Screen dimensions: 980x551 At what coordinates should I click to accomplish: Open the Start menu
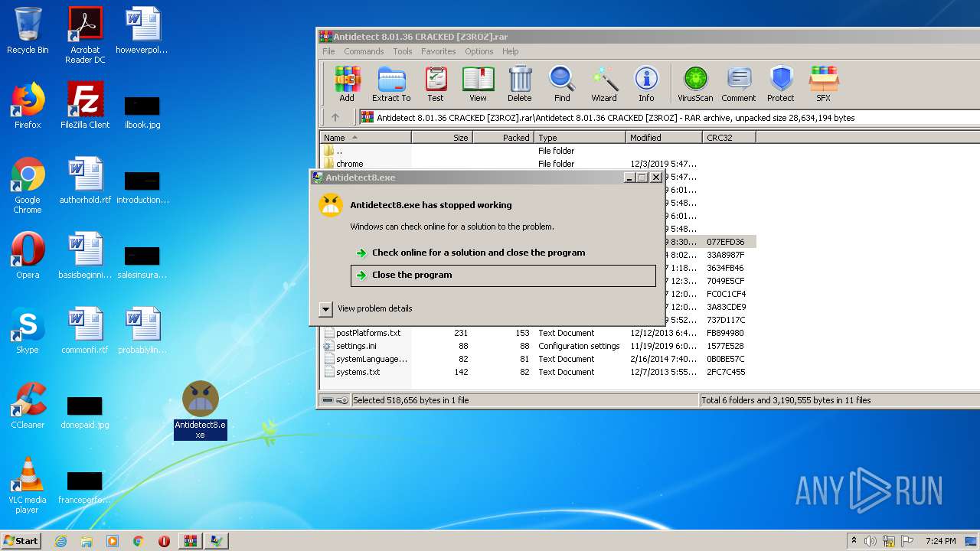(x=21, y=541)
